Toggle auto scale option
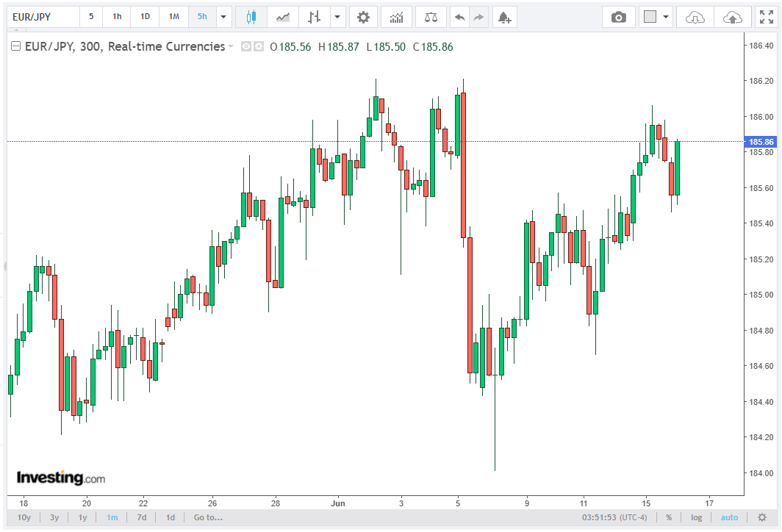The height and width of the screenshot is (532, 782). [x=729, y=517]
